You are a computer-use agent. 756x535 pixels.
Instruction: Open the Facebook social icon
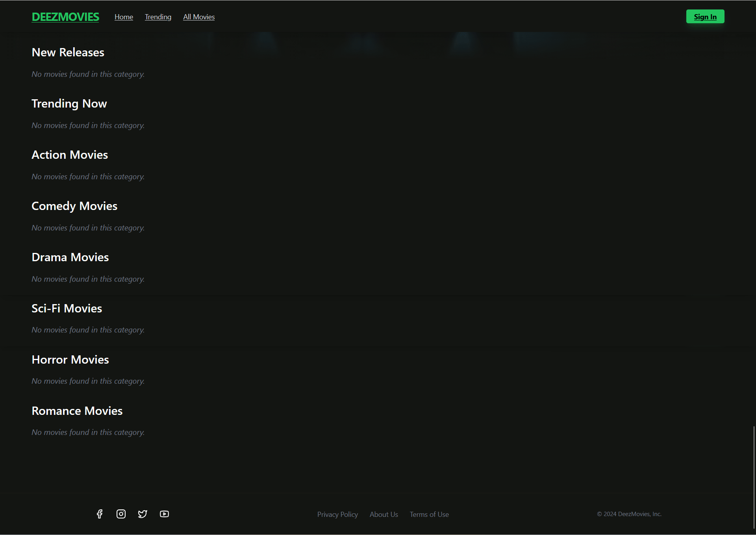pos(99,514)
